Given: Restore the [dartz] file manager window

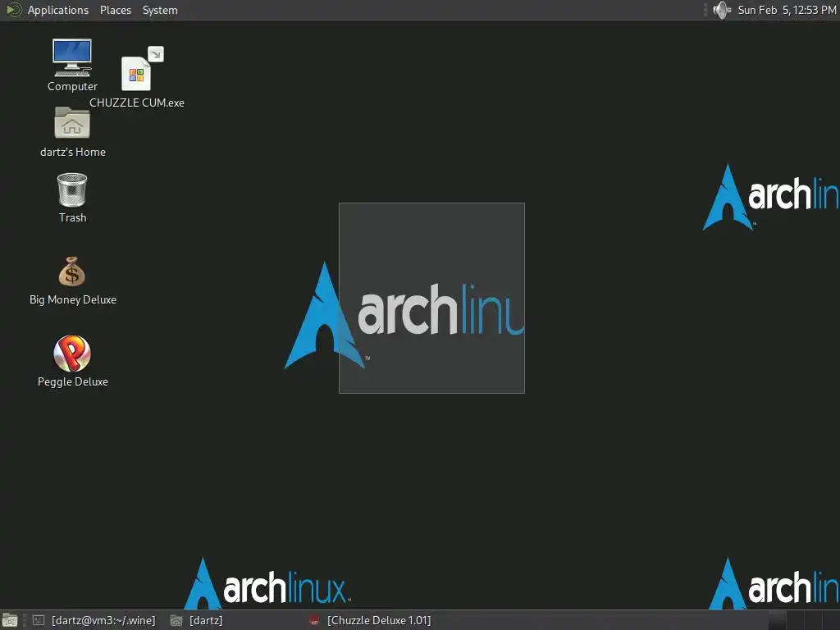Looking at the screenshot, I should pos(196,620).
